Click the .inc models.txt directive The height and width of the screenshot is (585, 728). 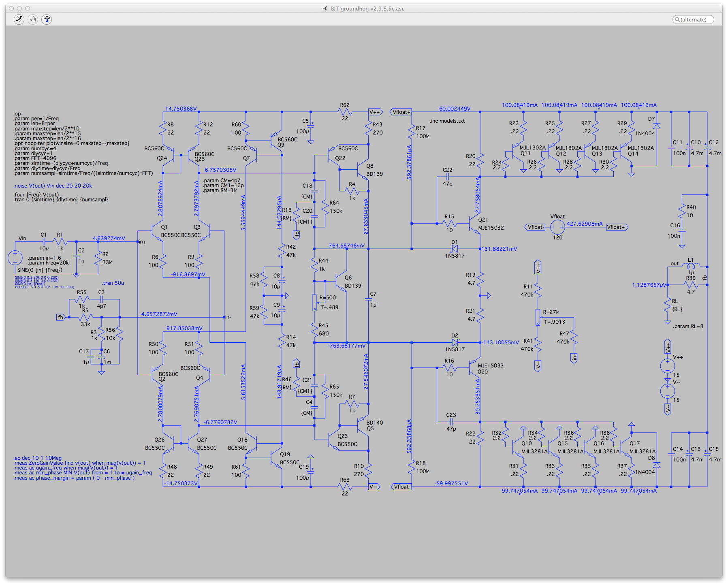(x=447, y=121)
